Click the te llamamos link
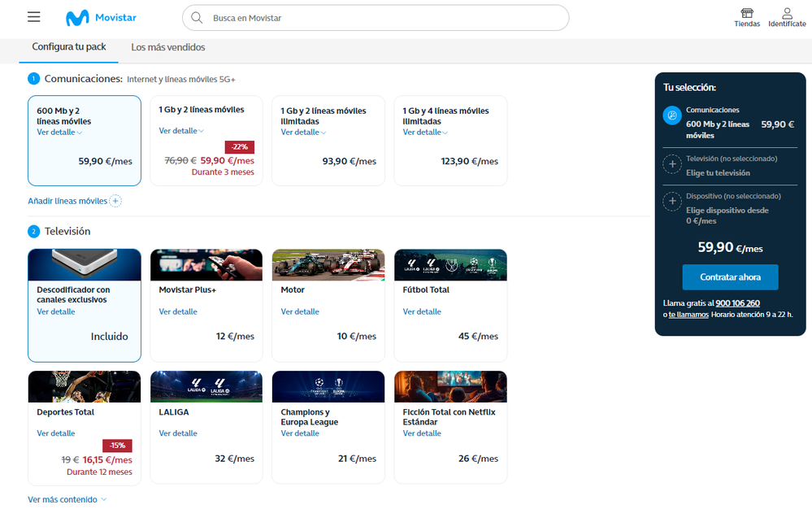Screen dimensions: 812x509 [x=688, y=315]
